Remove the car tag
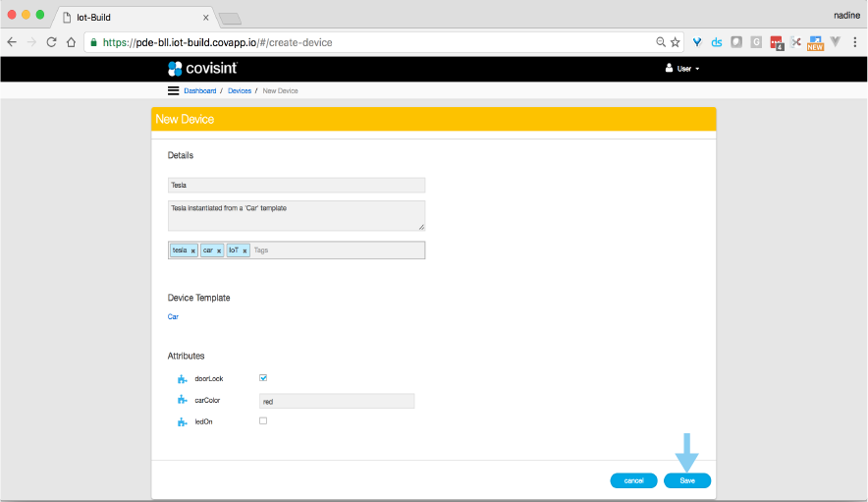Viewport: 868px width, 502px height. (219, 251)
